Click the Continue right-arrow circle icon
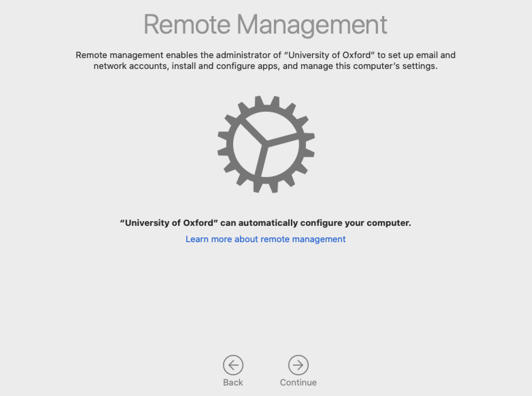The image size is (532, 396). pos(298,365)
